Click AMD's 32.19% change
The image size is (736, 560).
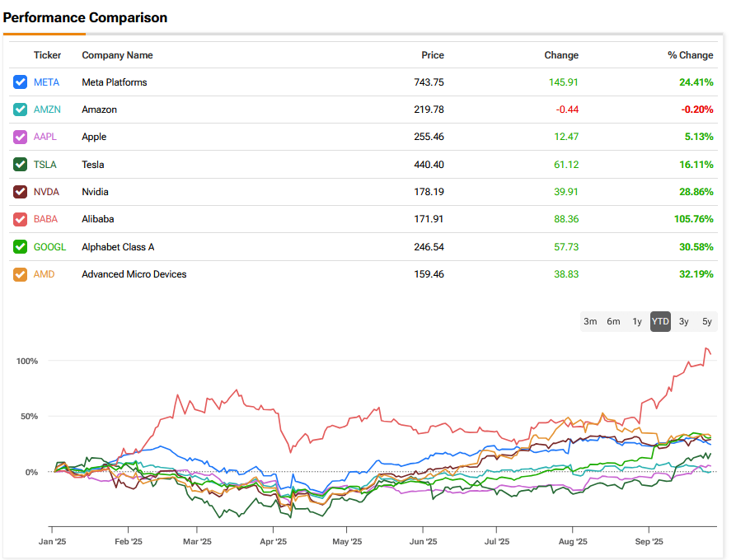point(696,274)
